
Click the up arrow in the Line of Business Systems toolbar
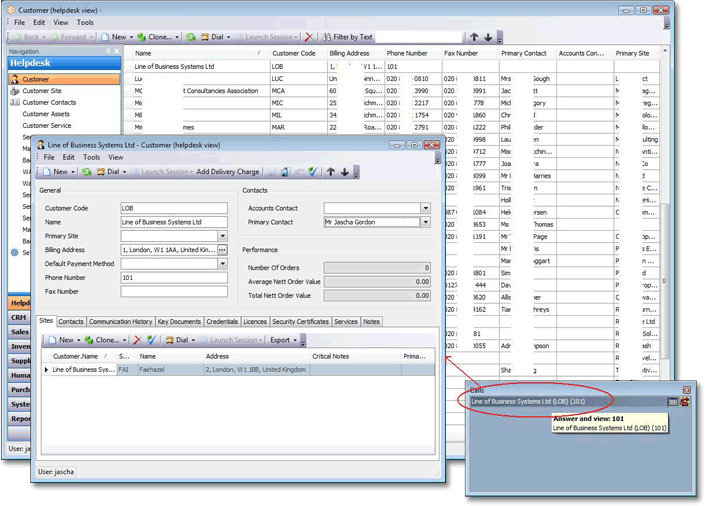point(331,172)
